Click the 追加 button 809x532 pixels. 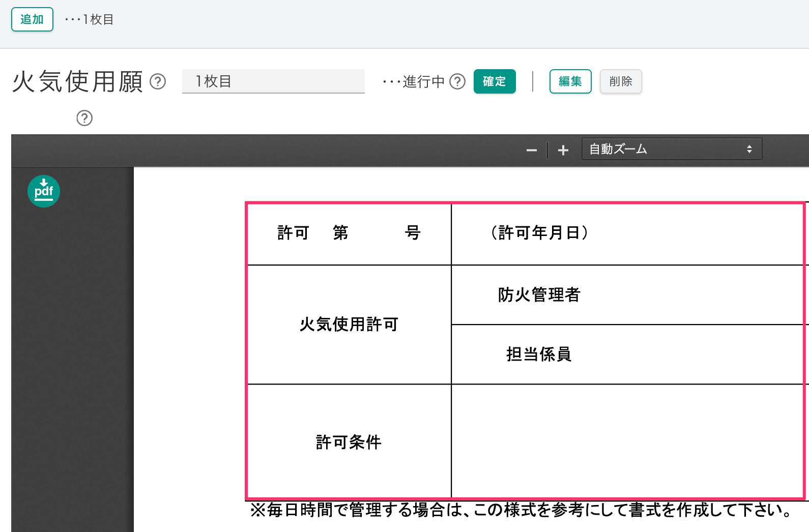(x=32, y=19)
